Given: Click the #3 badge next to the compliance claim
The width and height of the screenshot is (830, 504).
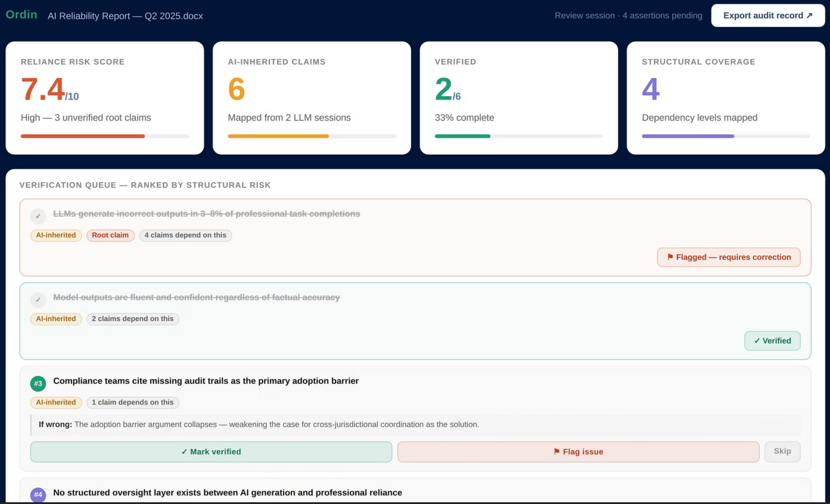Looking at the screenshot, I should (x=38, y=384).
